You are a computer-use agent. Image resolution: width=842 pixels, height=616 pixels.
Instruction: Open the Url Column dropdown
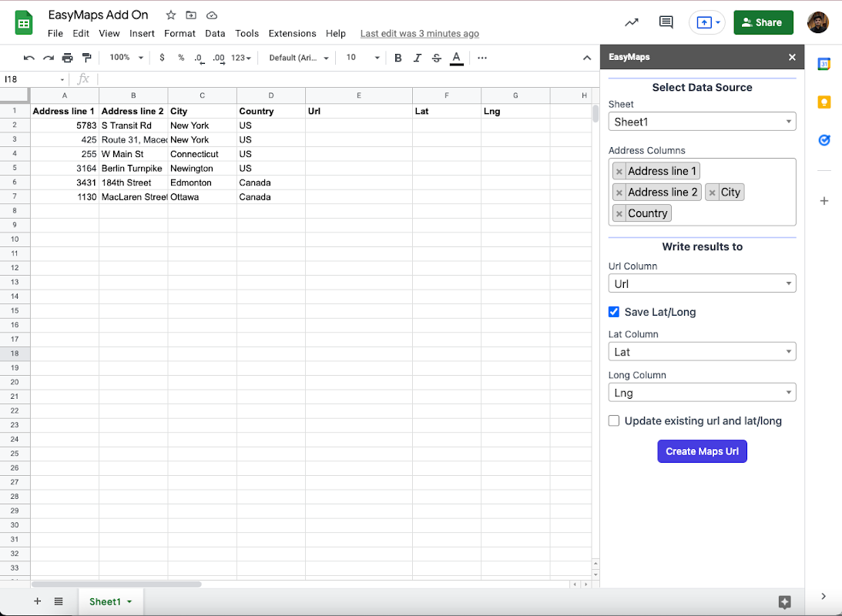coord(702,283)
